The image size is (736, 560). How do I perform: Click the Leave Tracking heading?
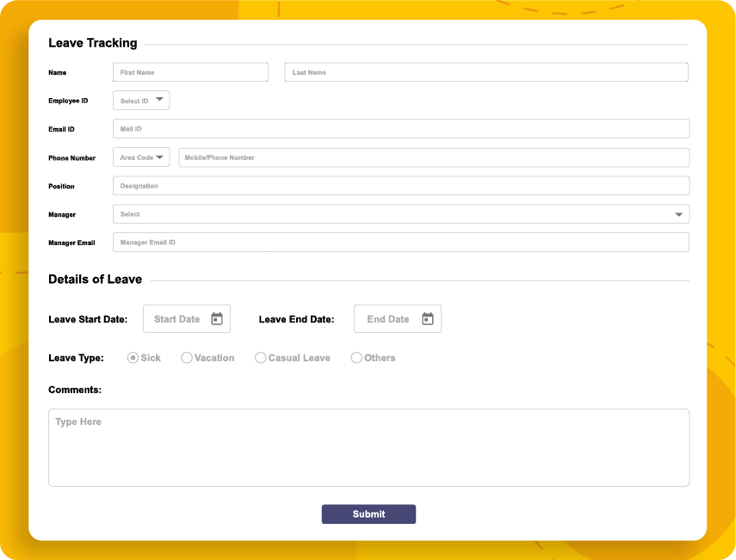[93, 43]
